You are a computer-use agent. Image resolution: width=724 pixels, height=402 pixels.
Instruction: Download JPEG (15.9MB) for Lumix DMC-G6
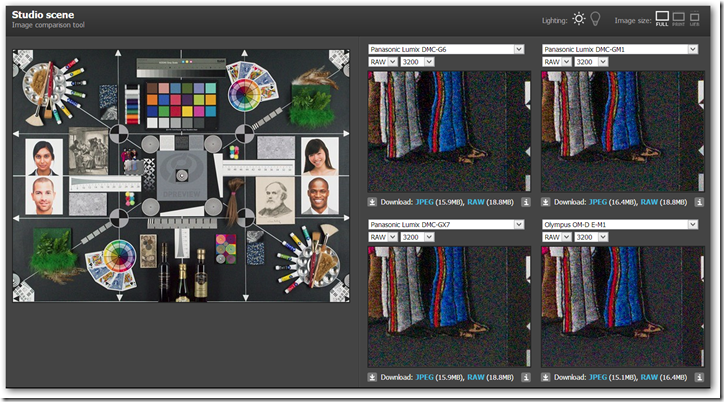(x=424, y=202)
